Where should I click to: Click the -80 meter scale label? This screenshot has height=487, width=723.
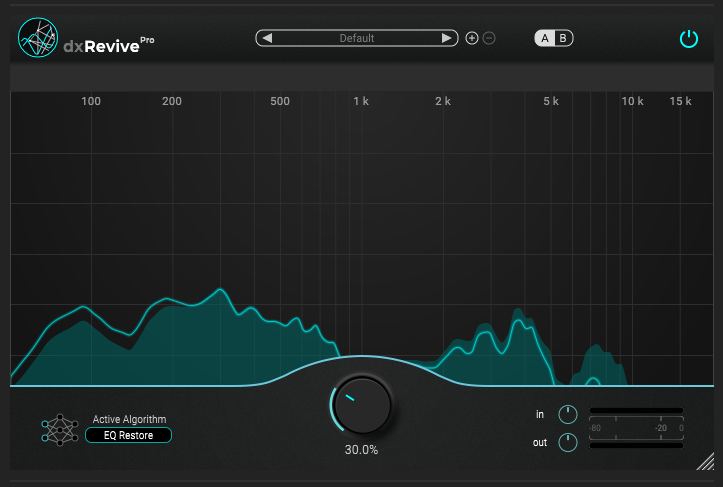595,428
